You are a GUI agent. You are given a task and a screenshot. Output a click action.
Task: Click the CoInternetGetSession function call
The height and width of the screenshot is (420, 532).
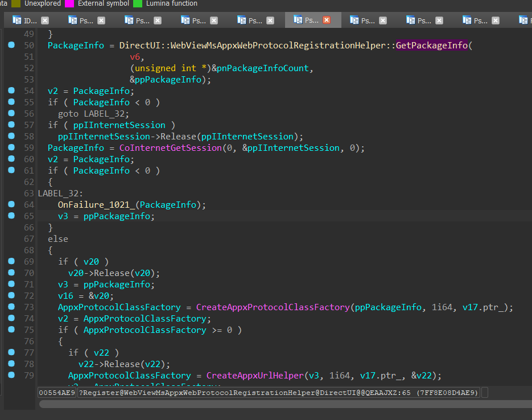pos(170,148)
